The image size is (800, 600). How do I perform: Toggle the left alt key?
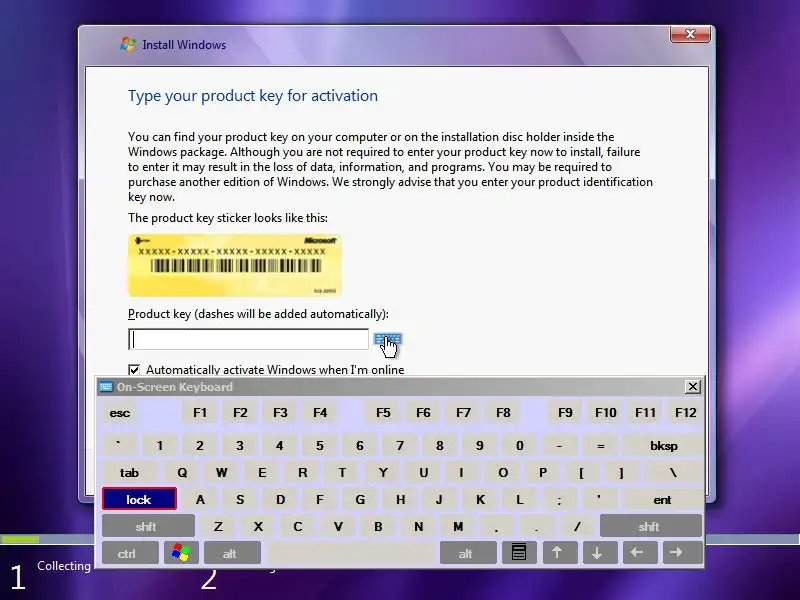click(232, 553)
